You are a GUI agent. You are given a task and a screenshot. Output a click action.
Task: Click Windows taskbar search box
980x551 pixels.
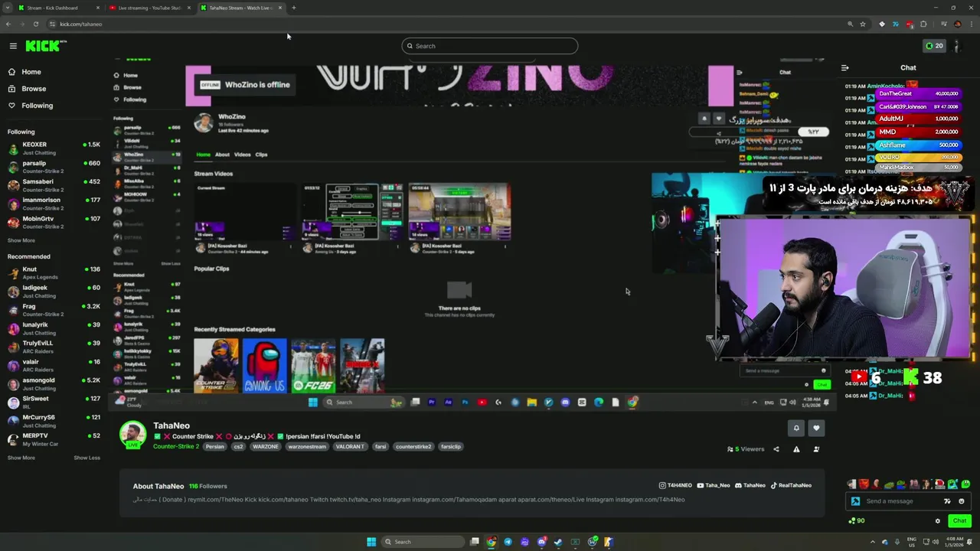(x=423, y=542)
